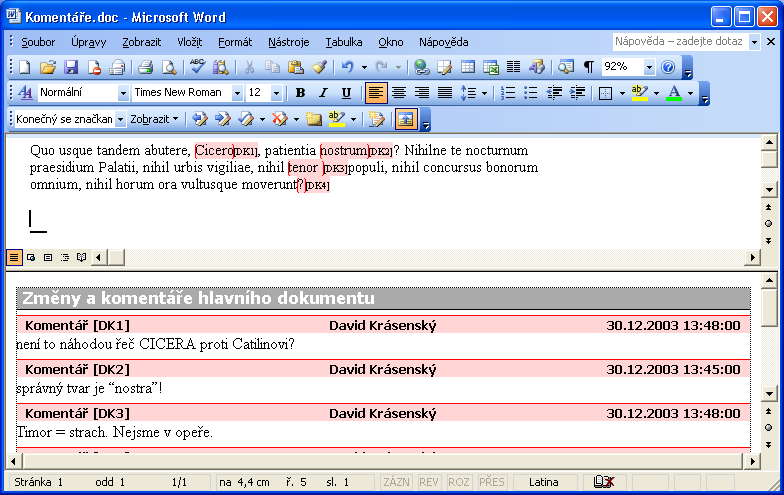Center the paragraph text
Image resolution: width=784 pixels, height=495 pixels.
(x=398, y=92)
